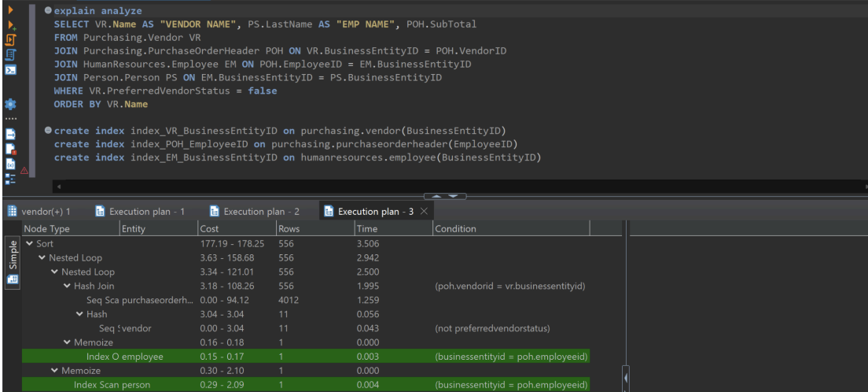Switch to the vendor(+) 1 result tab
This screenshot has height=392, width=868.
pos(39,211)
